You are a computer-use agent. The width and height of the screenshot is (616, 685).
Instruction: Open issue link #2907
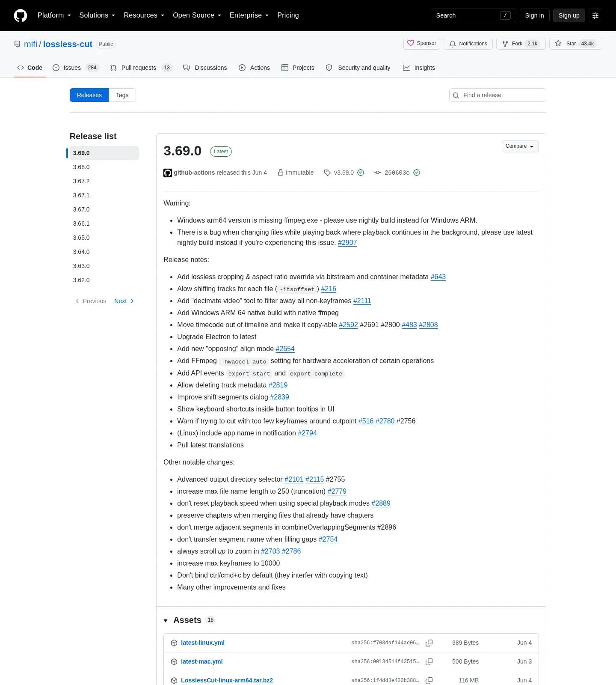coord(347,243)
